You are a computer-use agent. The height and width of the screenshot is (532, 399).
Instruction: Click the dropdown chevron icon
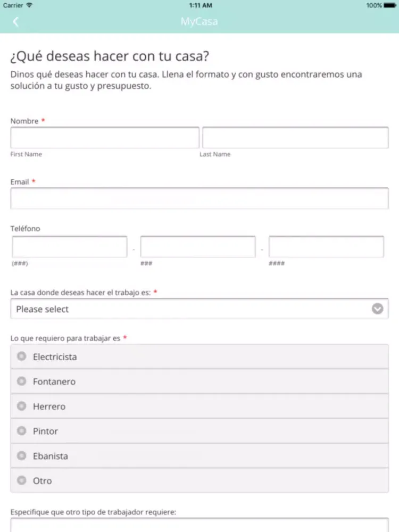377,309
